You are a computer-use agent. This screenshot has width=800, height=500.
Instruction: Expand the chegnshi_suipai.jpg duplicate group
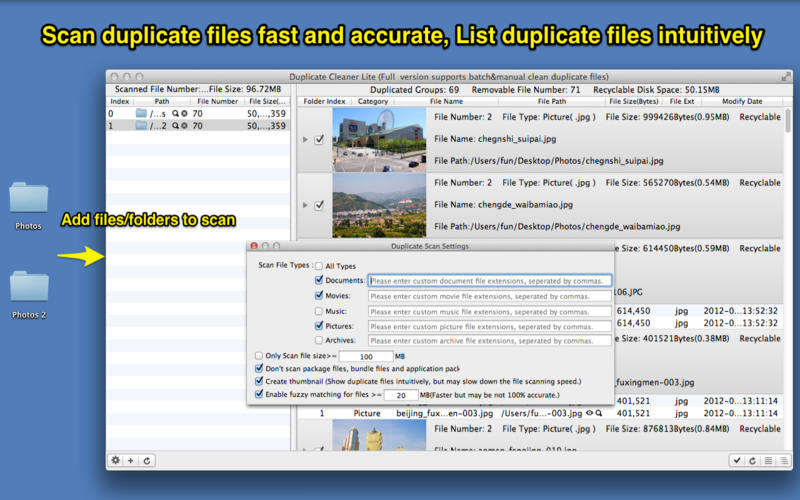tap(305, 139)
